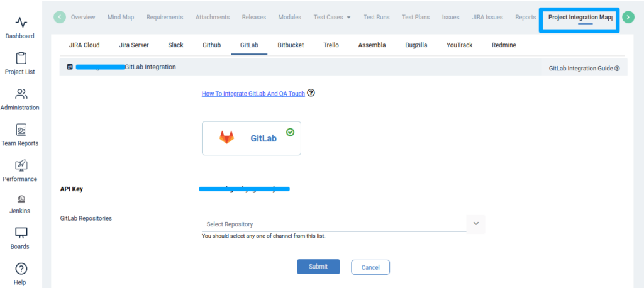Open Project List from the sidebar
644x288 pixels.
(x=21, y=58)
